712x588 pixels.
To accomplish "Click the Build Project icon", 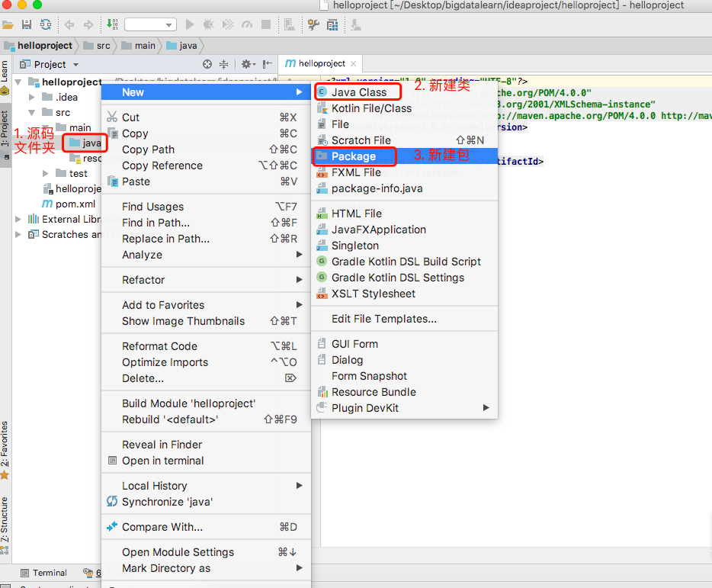I will click(x=112, y=24).
